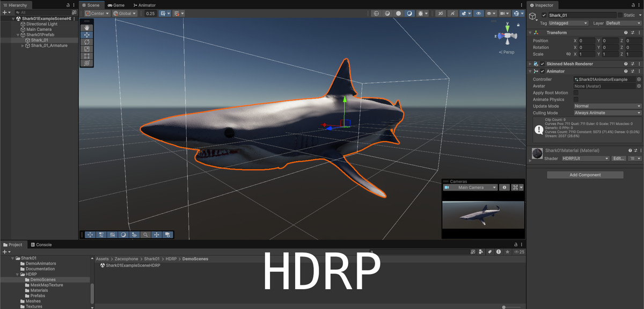
Task: Click the shaded draw mode sphere icon
Action: click(398, 13)
